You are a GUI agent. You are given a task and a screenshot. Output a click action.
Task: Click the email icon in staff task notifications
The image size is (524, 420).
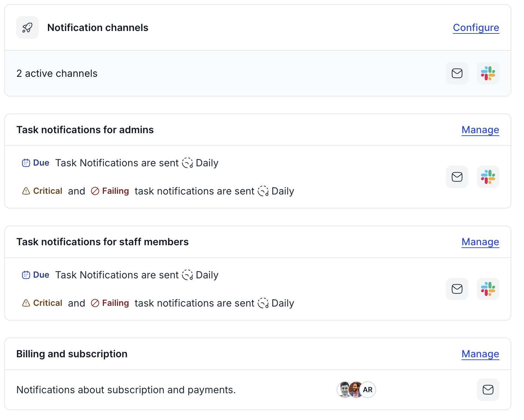tap(457, 289)
